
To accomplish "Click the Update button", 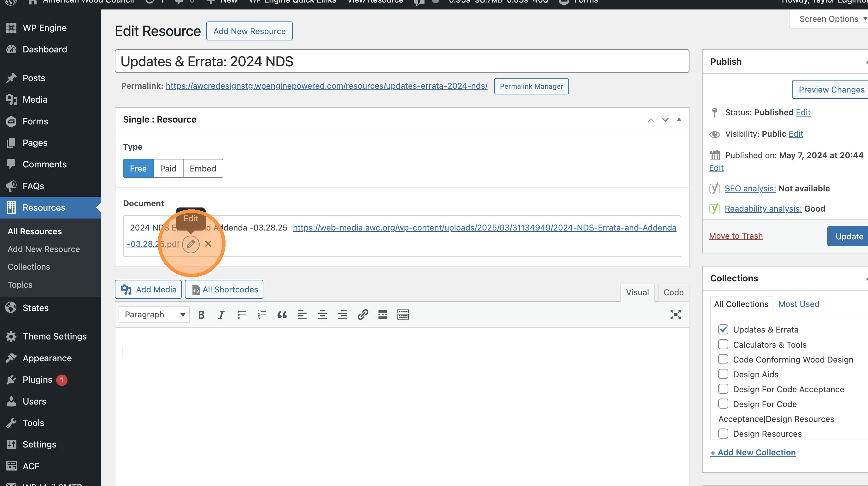I will pyautogui.click(x=849, y=237).
